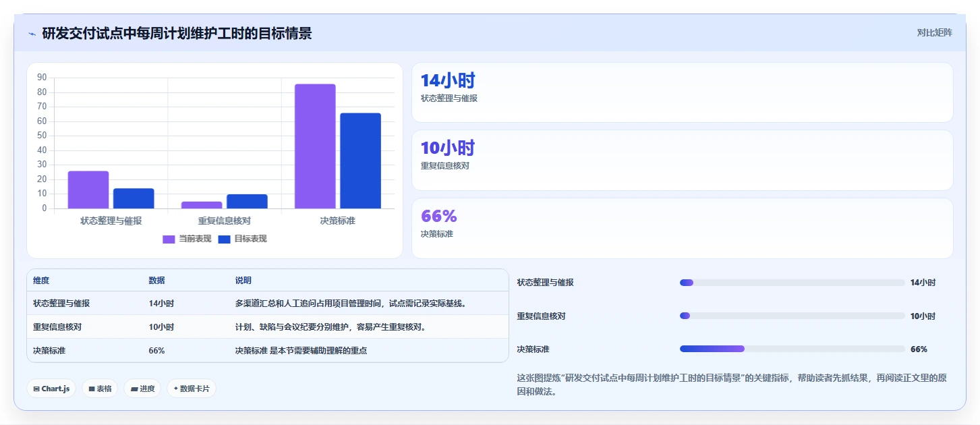Viewport: 980px width, 425px height.
Task: Click the blue 决策标准 target bar
Action: tap(360, 161)
